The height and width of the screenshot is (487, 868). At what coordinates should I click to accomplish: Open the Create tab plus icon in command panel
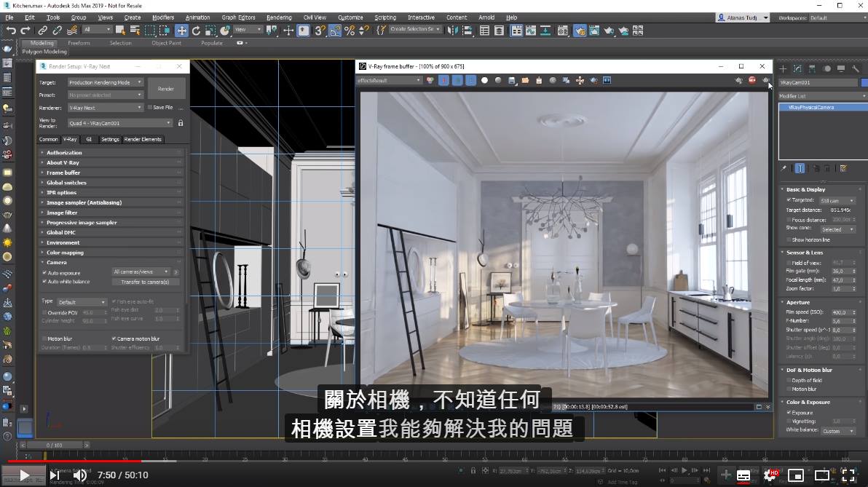click(783, 68)
